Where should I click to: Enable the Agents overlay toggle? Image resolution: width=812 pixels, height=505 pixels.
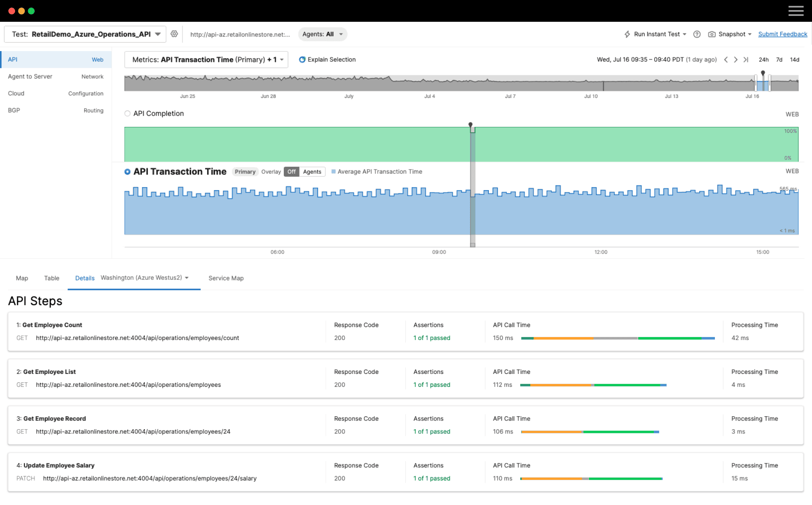tap(312, 172)
